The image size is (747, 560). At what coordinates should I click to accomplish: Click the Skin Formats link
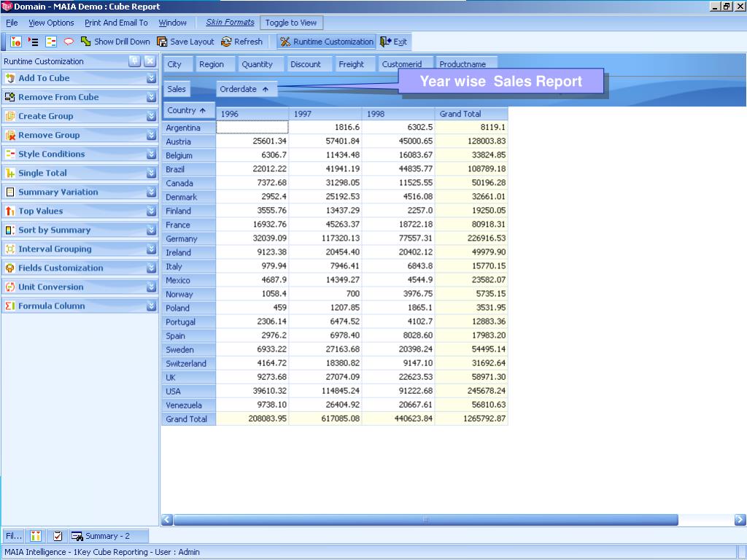click(x=230, y=23)
